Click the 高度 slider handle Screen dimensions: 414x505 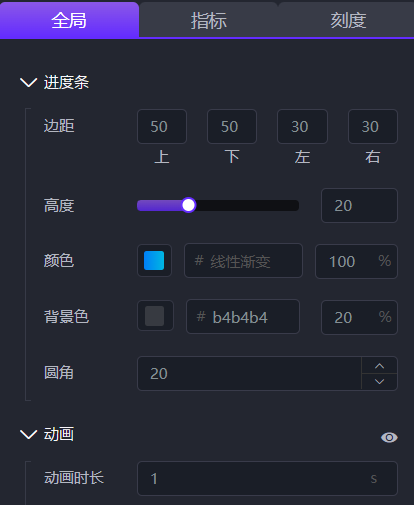(188, 205)
